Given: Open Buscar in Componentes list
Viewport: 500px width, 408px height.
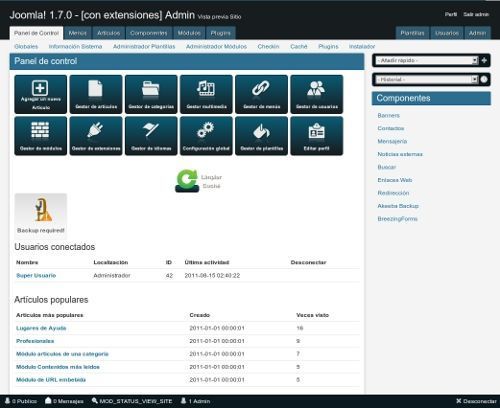Looking at the screenshot, I should 387,167.
